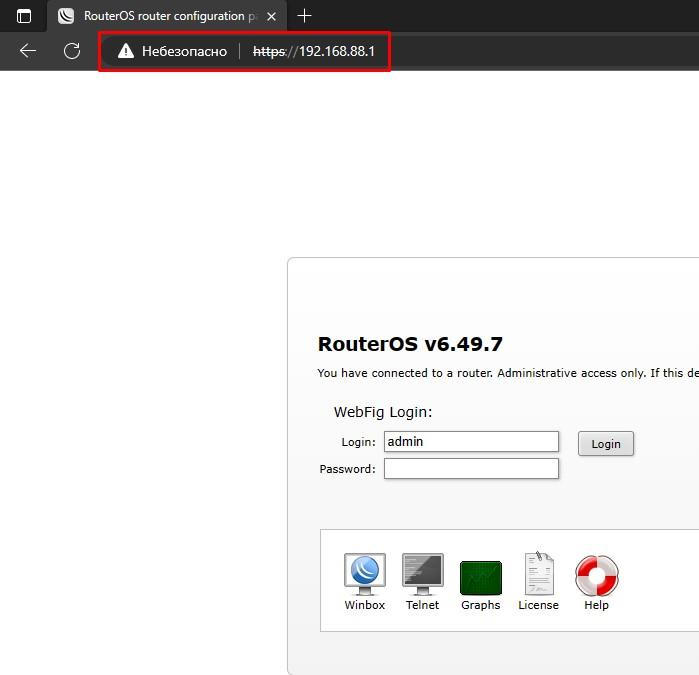Select the RouterOS router configuration tab
This screenshot has height=675, width=699.
160,16
